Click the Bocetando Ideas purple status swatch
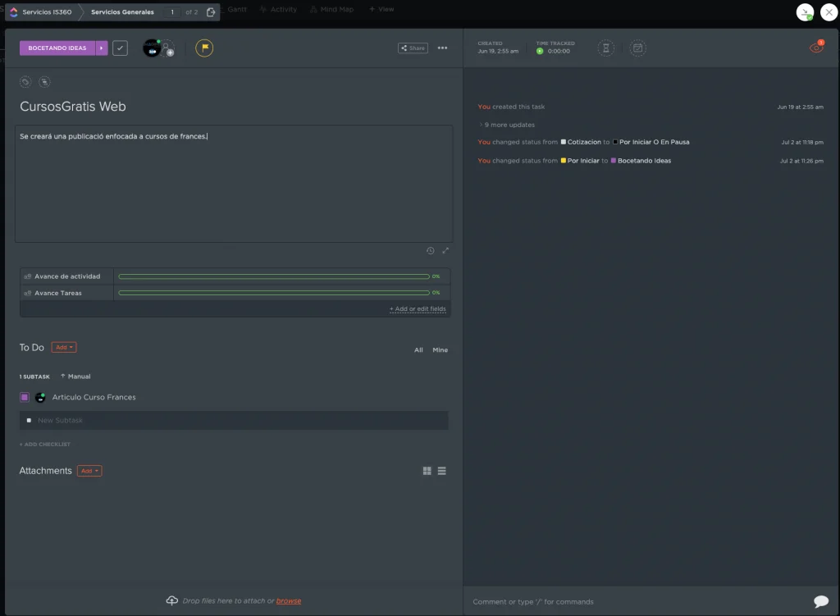This screenshot has height=616, width=840. (x=614, y=161)
